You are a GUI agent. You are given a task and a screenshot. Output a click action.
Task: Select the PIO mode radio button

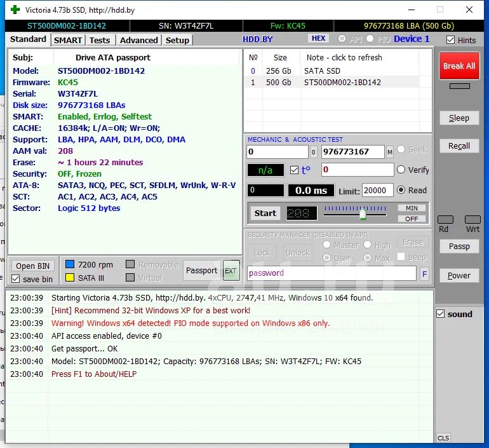(x=370, y=39)
